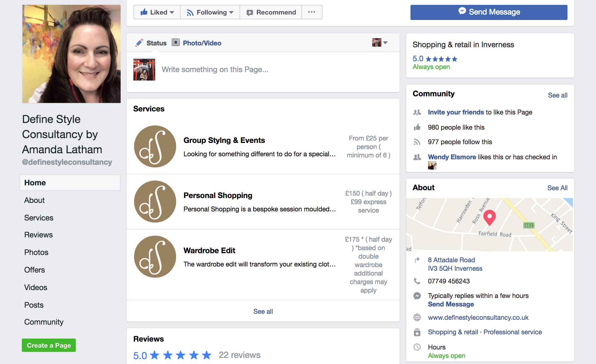Image resolution: width=596 pixels, height=364 pixels.
Task: Click the thumbs-up icon beside 980 people like this
Action: (x=417, y=127)
